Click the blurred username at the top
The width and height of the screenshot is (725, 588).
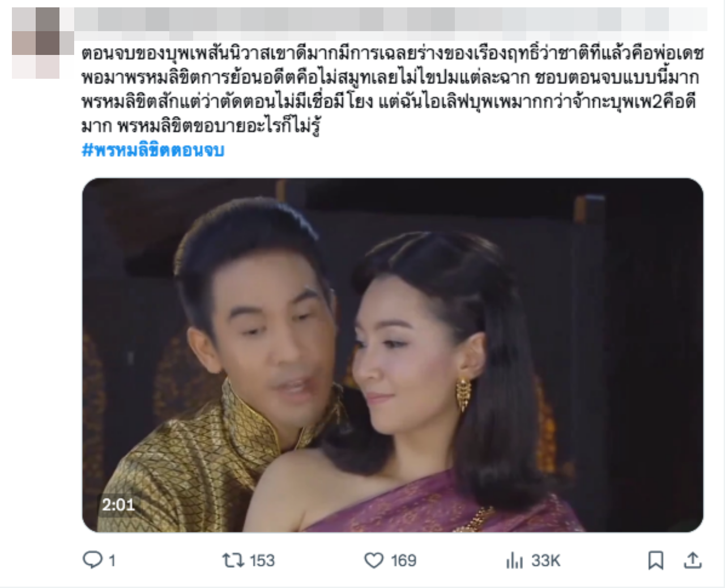391,20
